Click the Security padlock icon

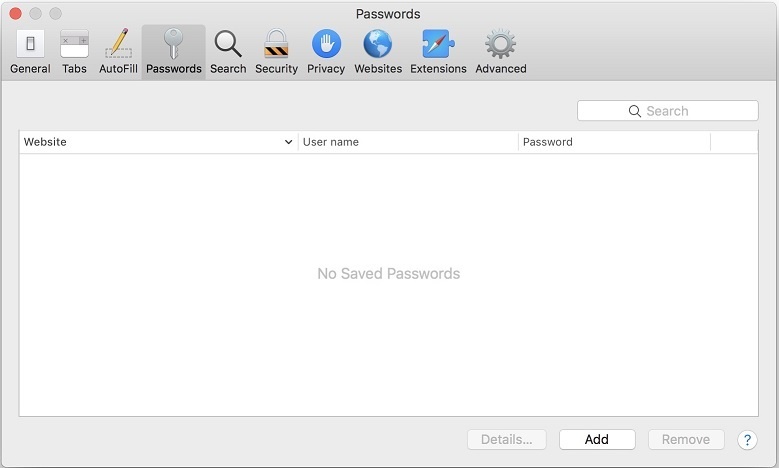(276, 51)
